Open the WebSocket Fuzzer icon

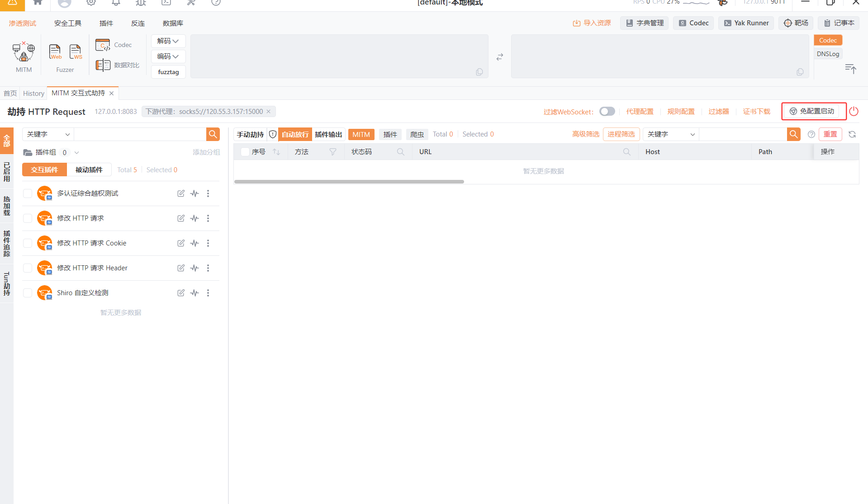(x=76, y=52)
